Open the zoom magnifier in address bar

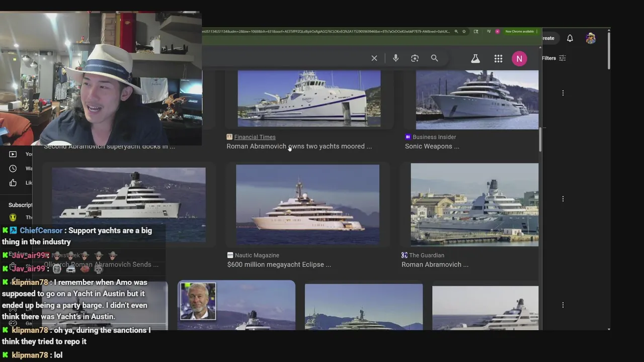coord(456,31)
